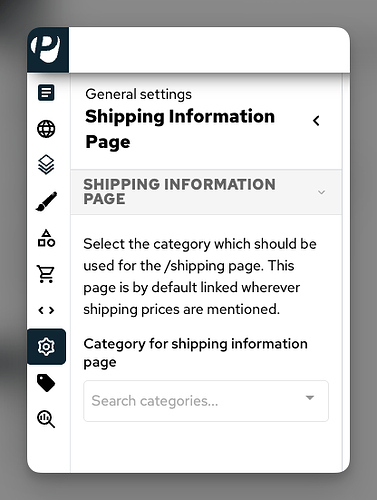
Task: Select the layers stack icon
Action: [x=46, y=165]
